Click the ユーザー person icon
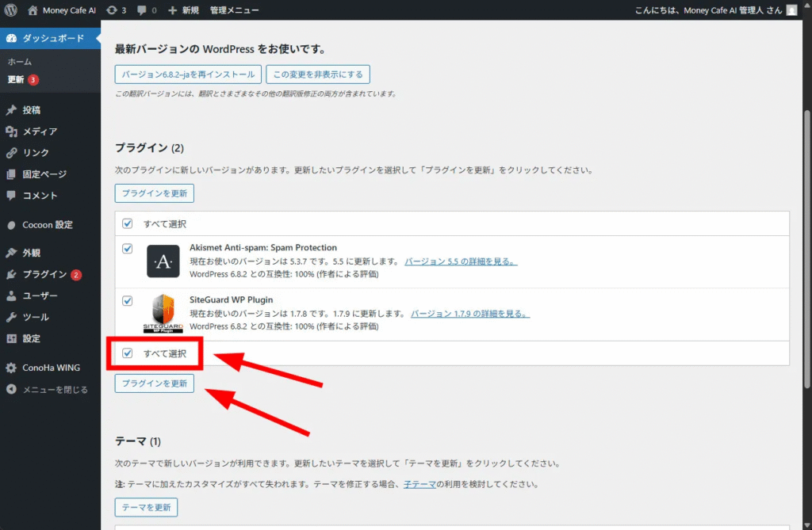The height and width of the screenshot is (530, 812). (x=11, y=296)
